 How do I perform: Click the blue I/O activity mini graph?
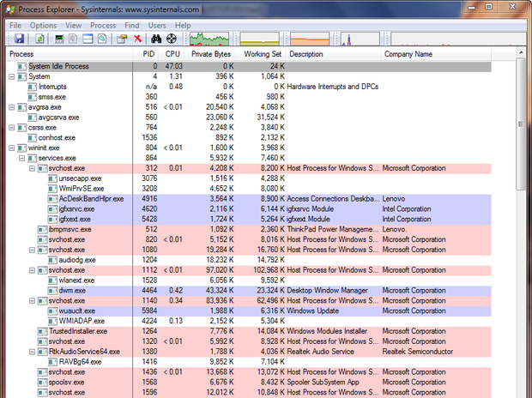click(x=360, y=39)
